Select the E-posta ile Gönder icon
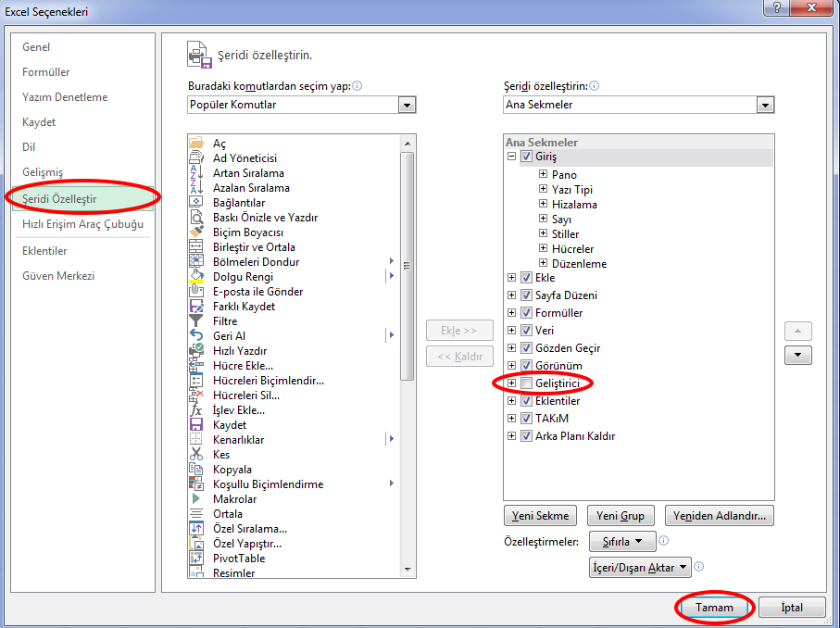Viewport: 840px width, 628px height. (x=196, y=291)
